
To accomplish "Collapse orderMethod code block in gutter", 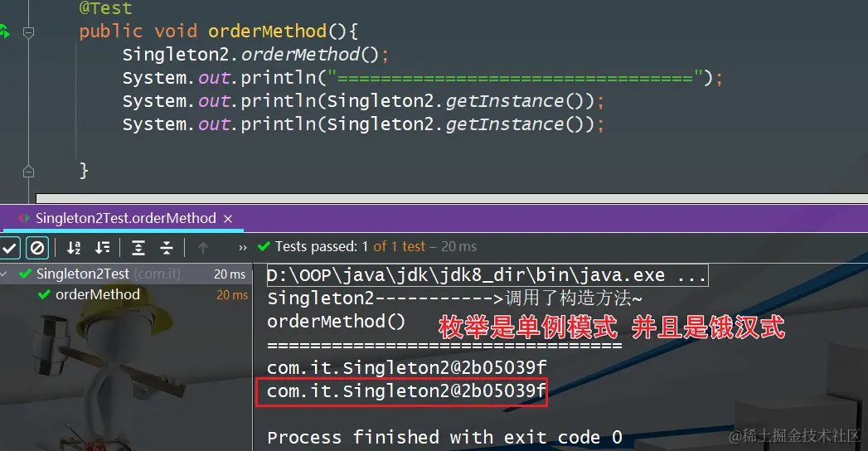I will [29, 32].
